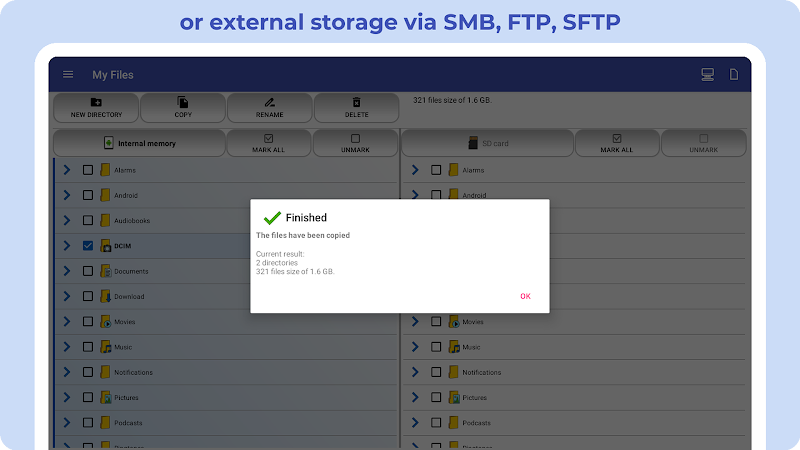This screenshot has height=450, width=800.
Task: Tick the Alarms checkbox in left pane
Action: pyautogui.click(x=88, y=170)
